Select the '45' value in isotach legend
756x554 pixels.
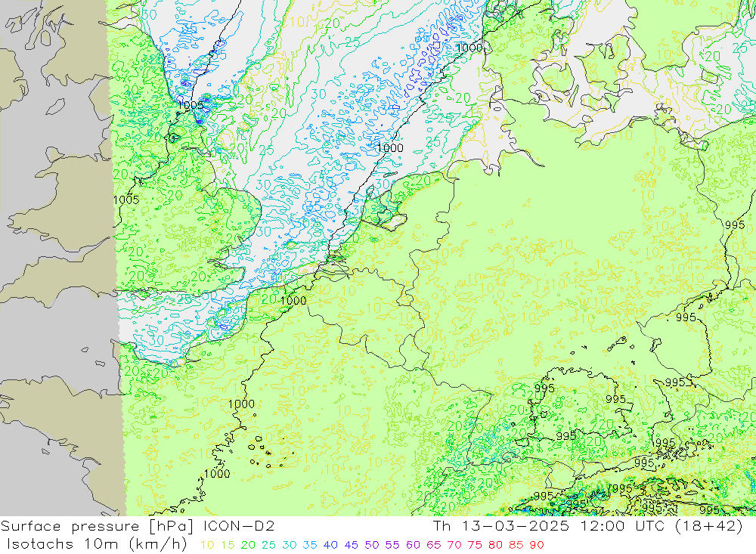tap(351, 546)
